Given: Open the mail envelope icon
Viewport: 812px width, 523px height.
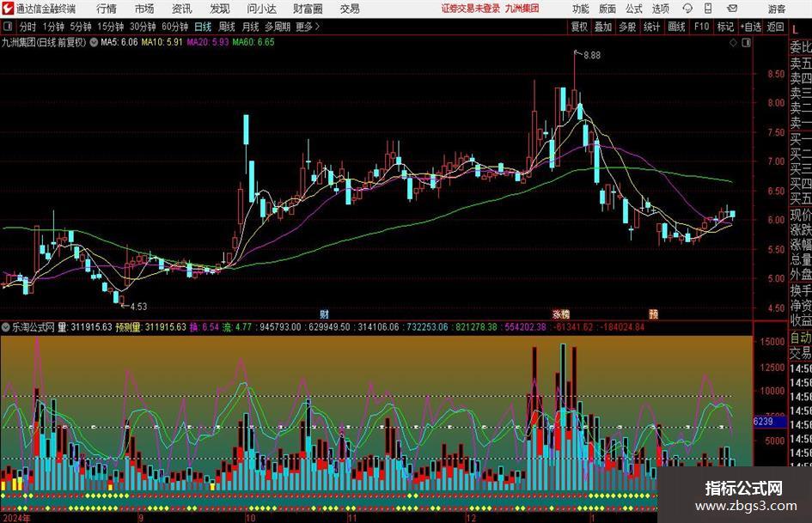Looking at the screenshot, I should (732, 9).
